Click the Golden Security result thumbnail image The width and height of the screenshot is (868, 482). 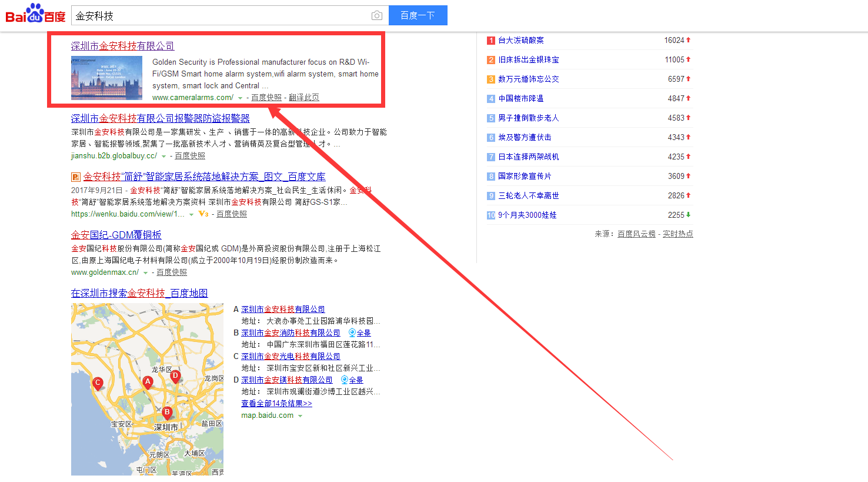point(106,78)
